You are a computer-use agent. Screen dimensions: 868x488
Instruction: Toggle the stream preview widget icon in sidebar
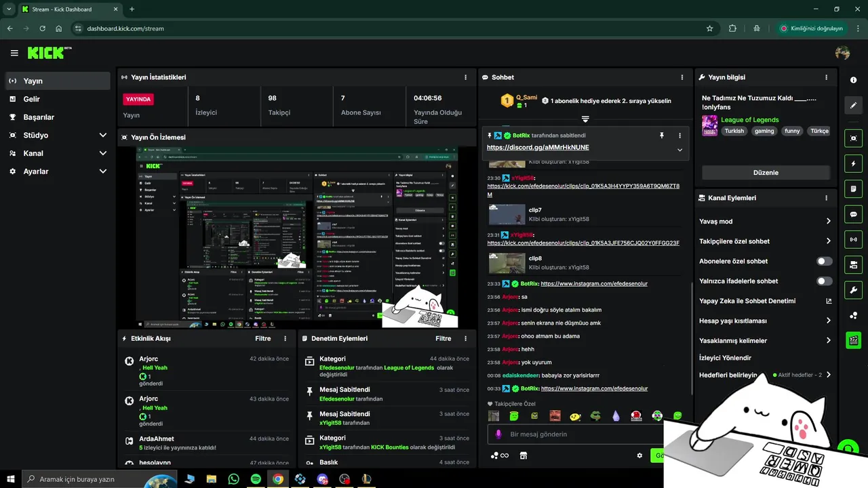pyautogui.click(x=853, y=138)
